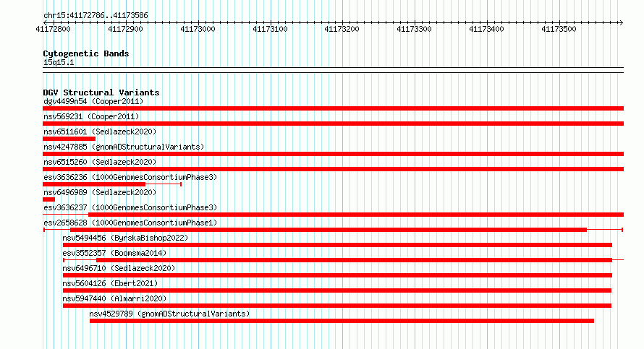Viewport: 644px width, 349px height.
Task: Select the red bar under nsv4529789
Action: coord(342,321)
